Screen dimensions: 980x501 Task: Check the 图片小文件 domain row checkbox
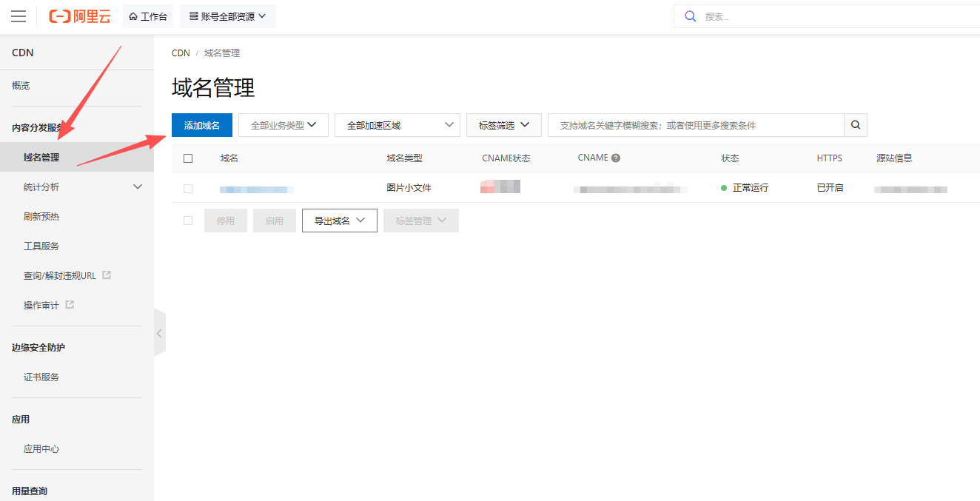(188, 189)
